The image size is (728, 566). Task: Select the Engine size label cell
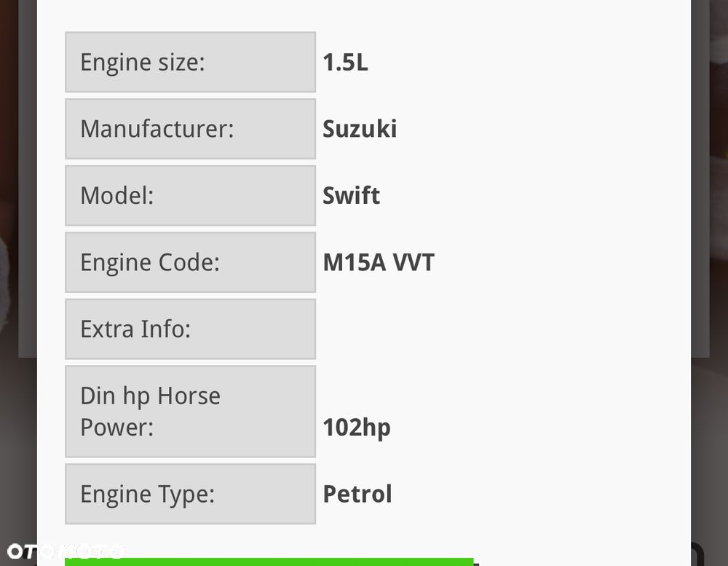pos(190,63)
